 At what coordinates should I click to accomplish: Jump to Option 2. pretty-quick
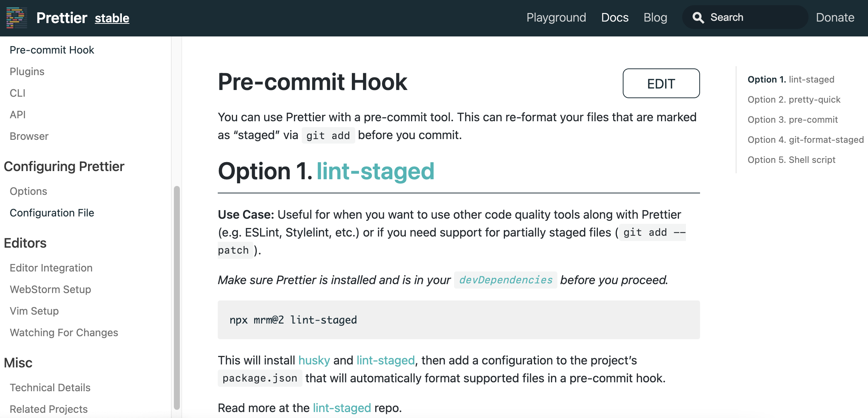click(794, 100)
